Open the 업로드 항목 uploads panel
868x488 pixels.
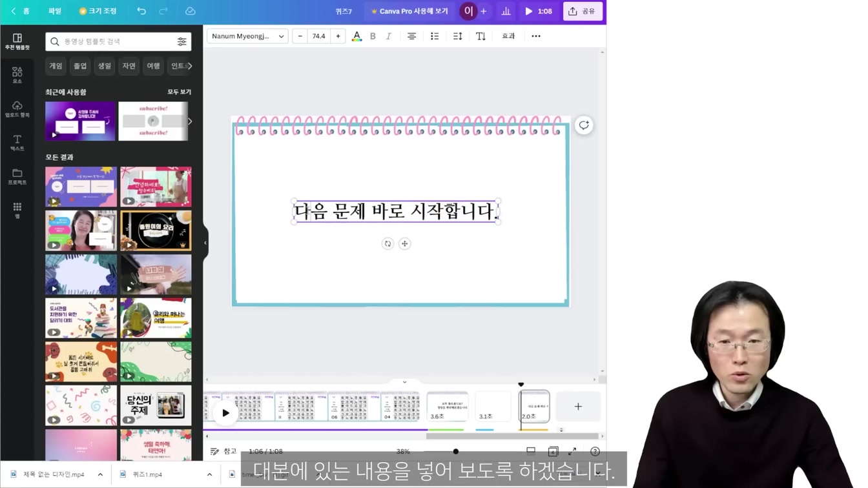[x=17, y=108]
